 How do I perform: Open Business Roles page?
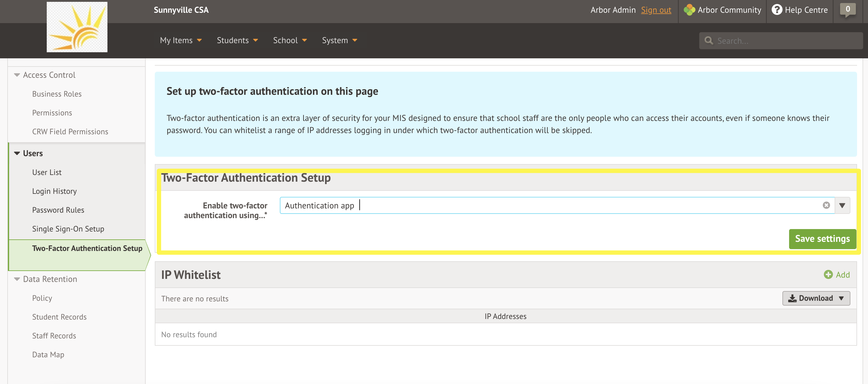pos(57,94)
